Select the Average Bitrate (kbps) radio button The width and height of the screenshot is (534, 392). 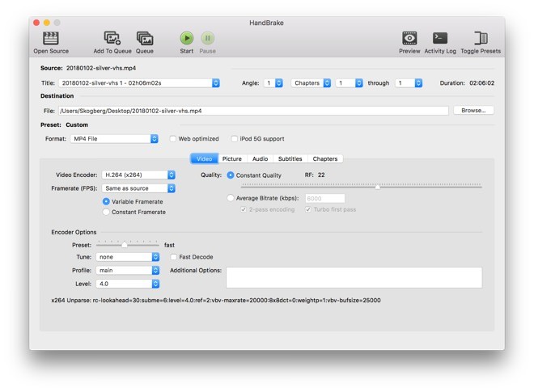coord(231,198)
